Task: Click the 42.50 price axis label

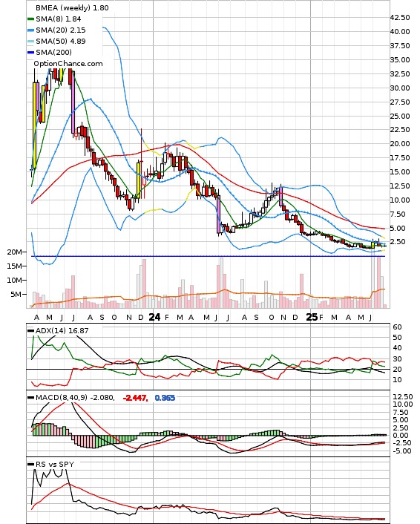Action: pos(400,17)
